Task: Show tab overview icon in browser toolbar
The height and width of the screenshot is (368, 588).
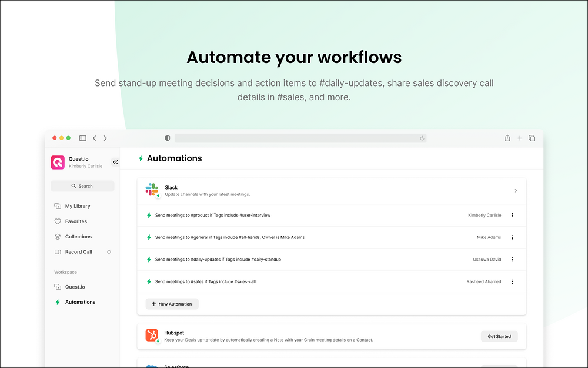Action: (x=532, y=138)
